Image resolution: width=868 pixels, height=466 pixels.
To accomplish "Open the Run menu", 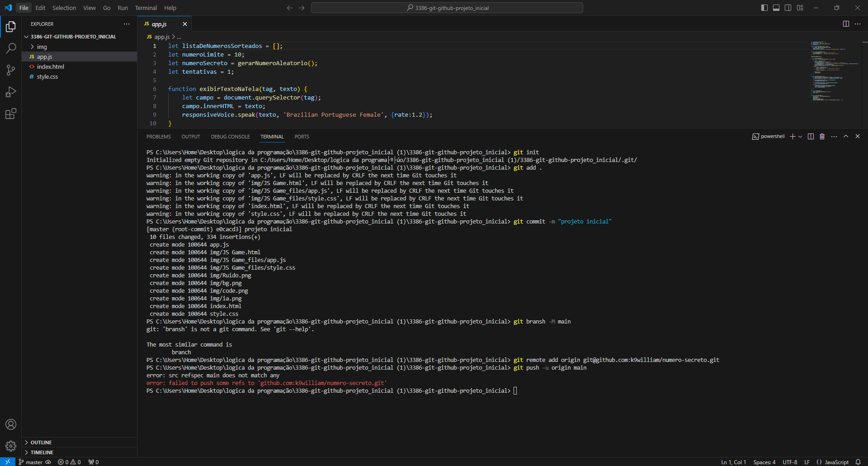I will [x=123, y=8].
